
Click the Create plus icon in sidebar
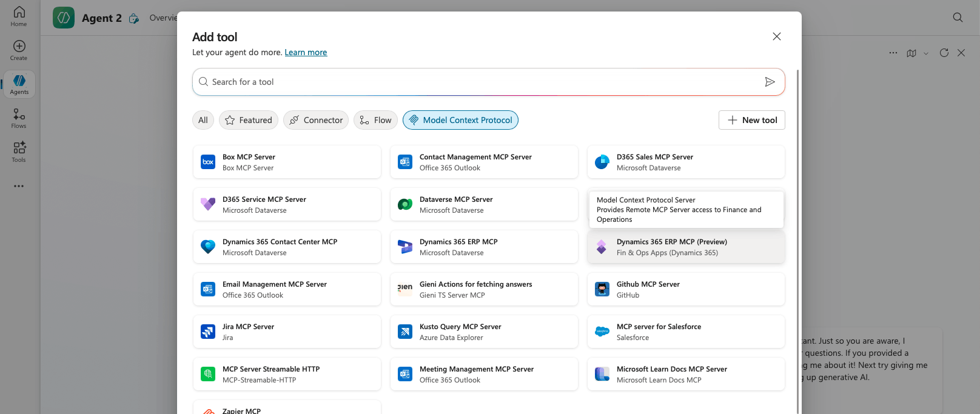19,50
